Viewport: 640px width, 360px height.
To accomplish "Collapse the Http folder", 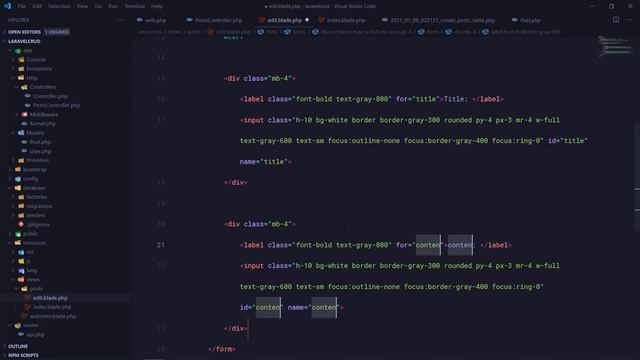I will point(32,78).
